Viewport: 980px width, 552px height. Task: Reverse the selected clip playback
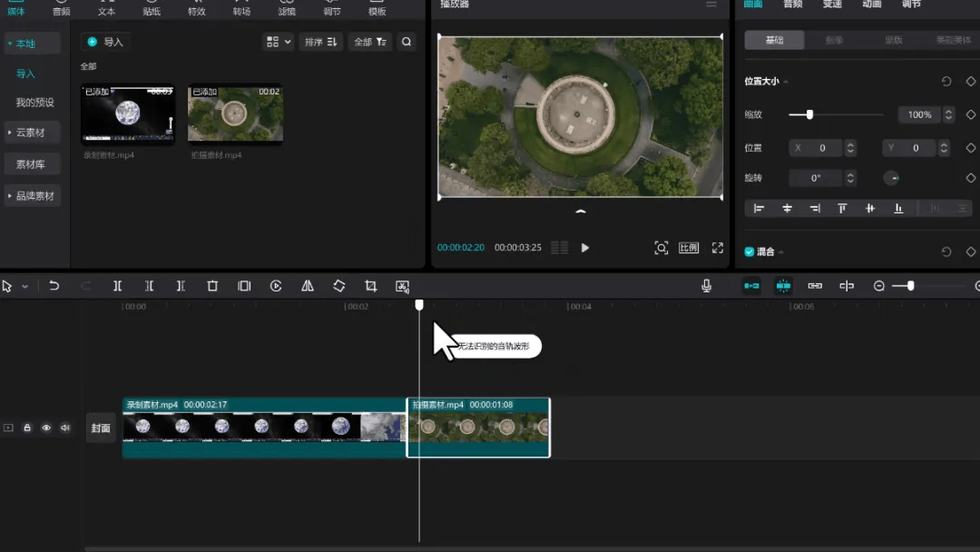pos(276,286)
